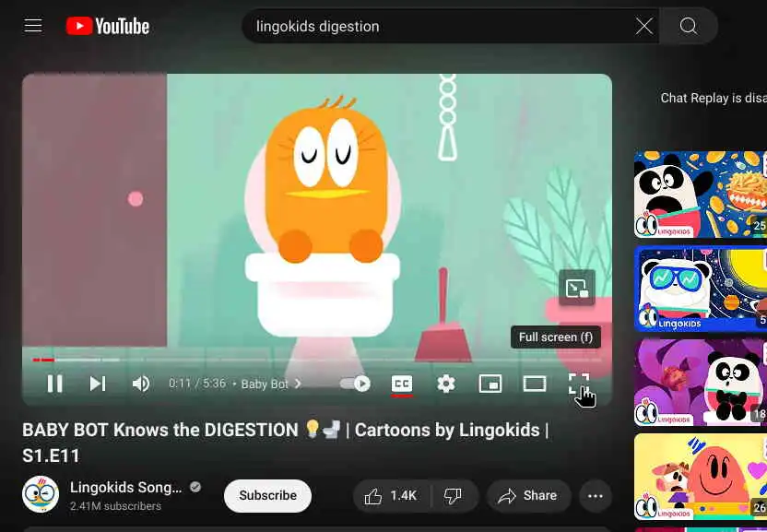Pause the video
This screenshot has height=532, width=767.
point(54,384)
